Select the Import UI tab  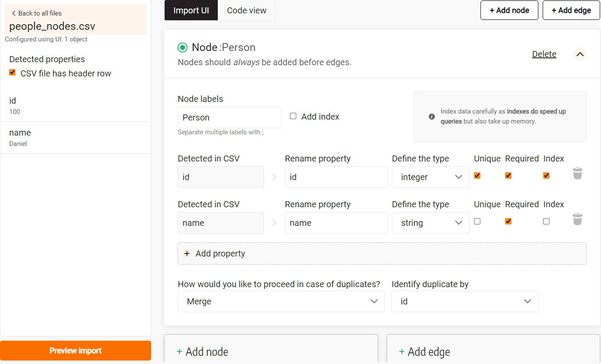pos(191,10)
